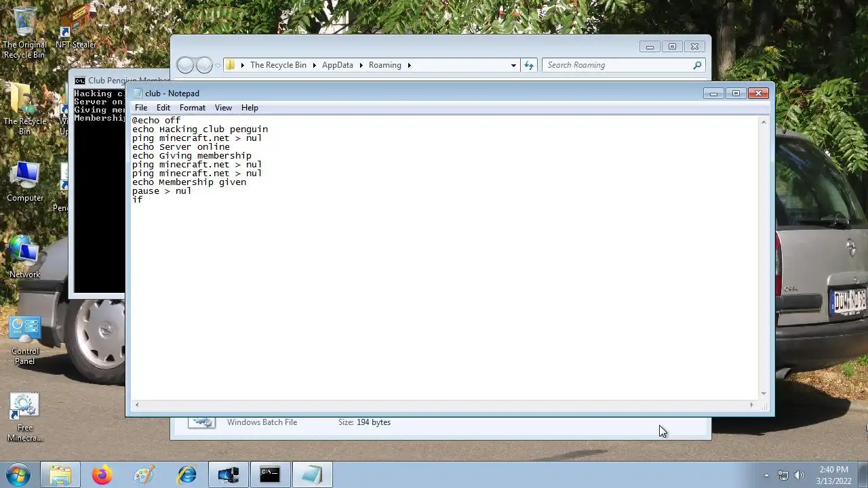Viewport: 868px width, 488px height.
Task: Close the club Notepad window
Action: point(759,94)
